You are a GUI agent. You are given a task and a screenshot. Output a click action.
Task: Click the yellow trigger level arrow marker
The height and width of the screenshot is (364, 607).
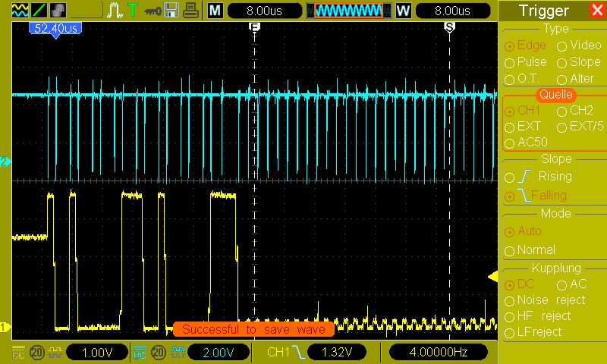(492, 277)
